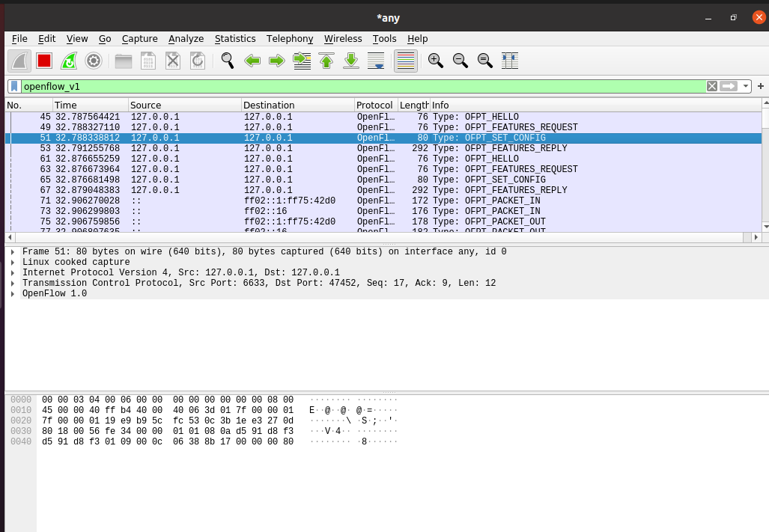Expand the Frame 51 details

13,252
